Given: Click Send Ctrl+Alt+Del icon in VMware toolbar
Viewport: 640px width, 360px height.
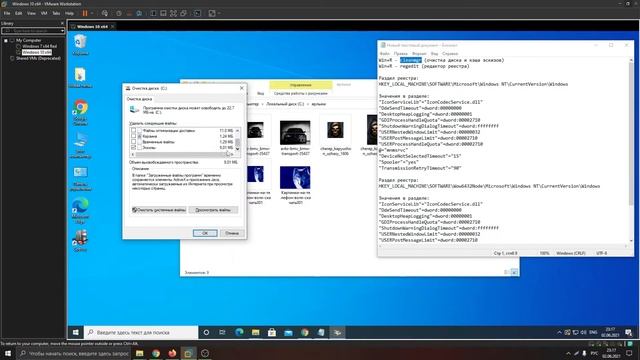Looking at the screenshot, I should point(105,13).
